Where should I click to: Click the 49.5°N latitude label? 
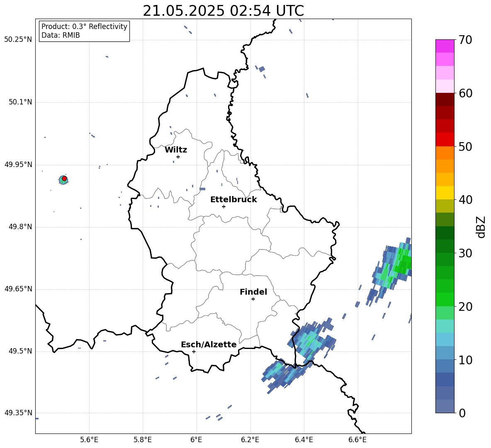(20, 351)
